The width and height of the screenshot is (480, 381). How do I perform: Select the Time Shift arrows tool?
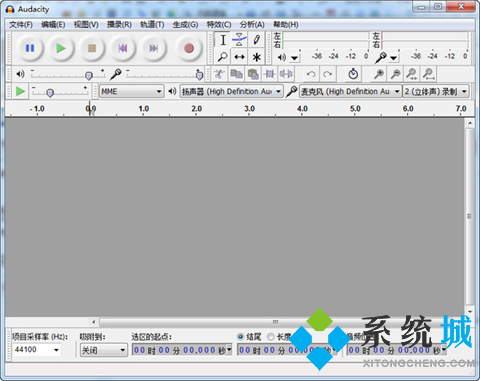click(239, 57)
